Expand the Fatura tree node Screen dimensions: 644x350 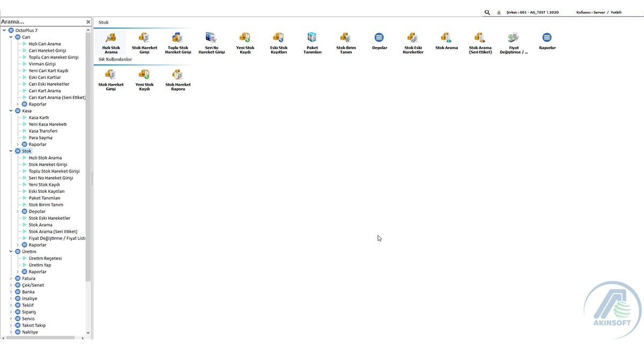tap(11, 279)
